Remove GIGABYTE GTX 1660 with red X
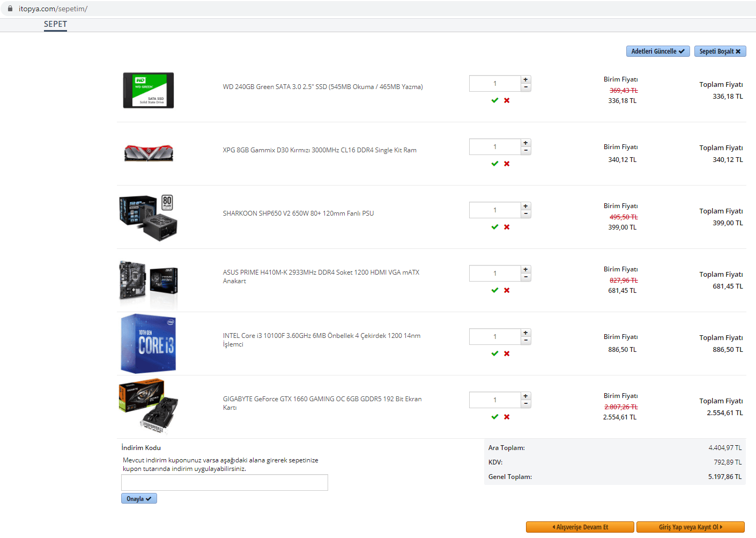Image resolution: width=756 pixels, height=538 pixels. coord(507,417)
